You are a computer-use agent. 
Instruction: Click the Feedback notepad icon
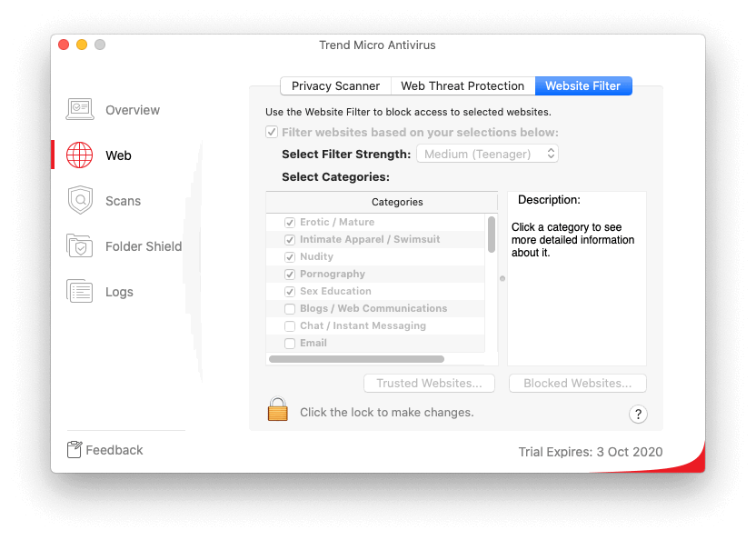75,449
